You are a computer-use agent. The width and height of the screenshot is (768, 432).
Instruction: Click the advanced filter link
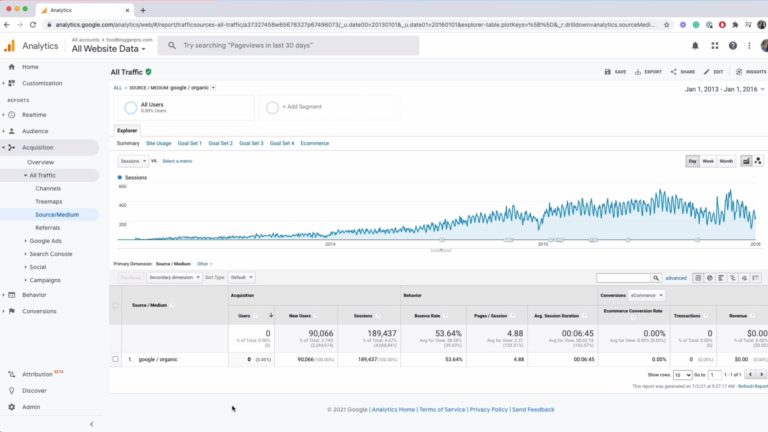(676, 278)
